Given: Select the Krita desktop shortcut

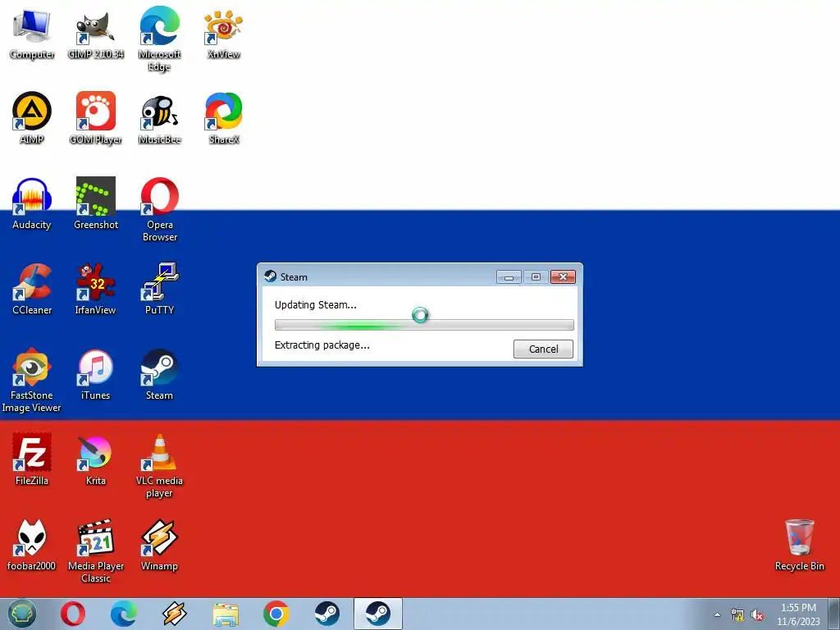Looking at the screenshot, I should [x=95, y=459].
